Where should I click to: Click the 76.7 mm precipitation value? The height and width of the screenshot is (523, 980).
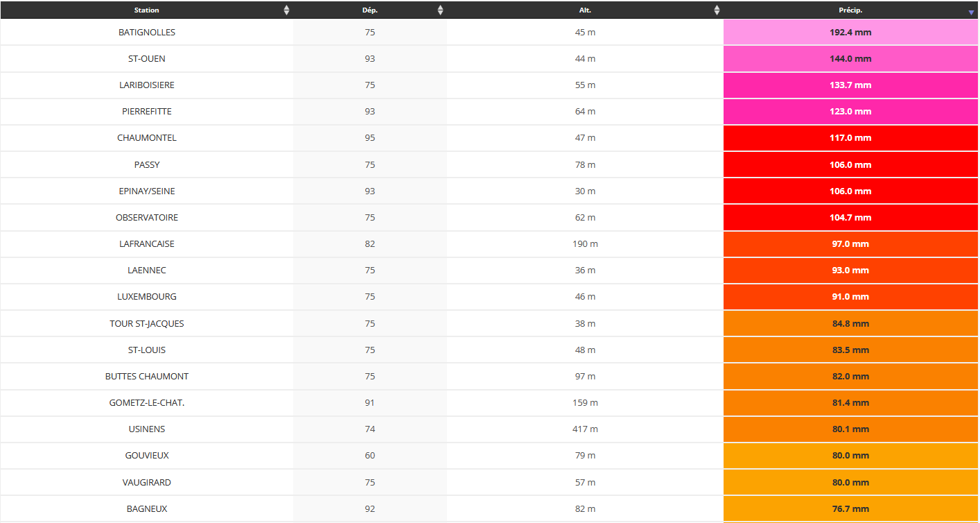point(850,509)
